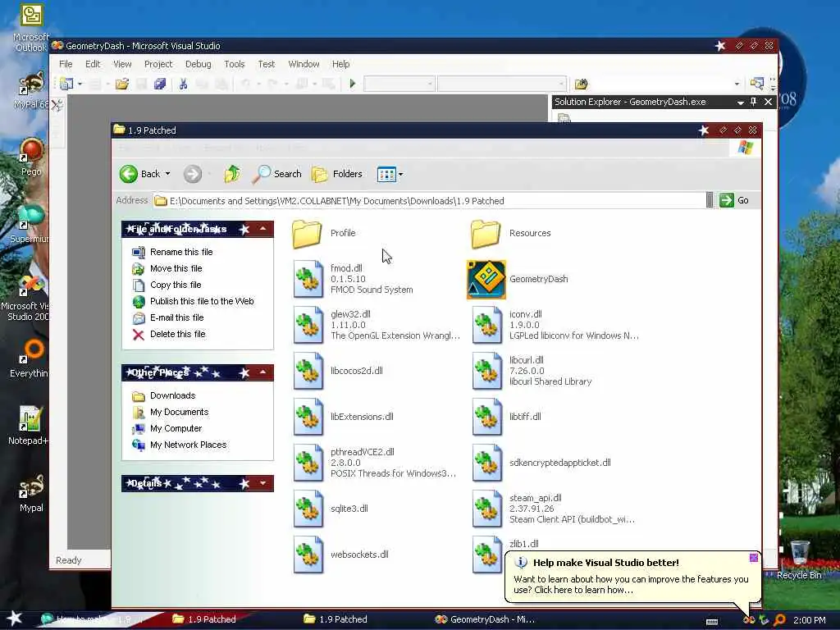This screenshot has width=840, height=630.
Task: Close the Solution Explorer panel
Action: pyautogui.click(x=768, y=102)
